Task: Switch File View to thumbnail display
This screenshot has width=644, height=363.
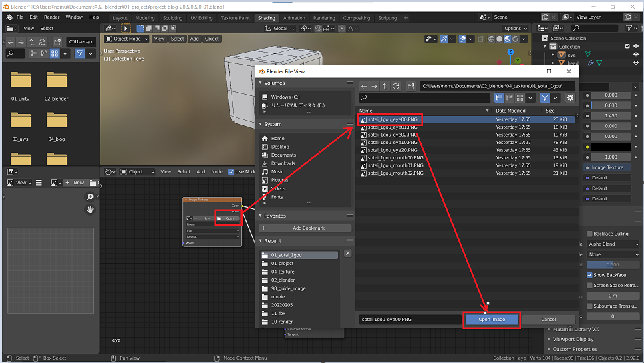Action: click(520, 97)
